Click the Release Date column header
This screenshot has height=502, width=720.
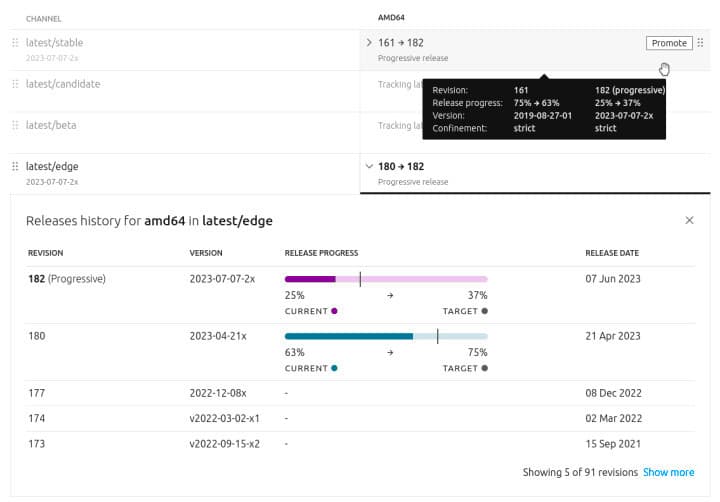[x=612, y=253]
